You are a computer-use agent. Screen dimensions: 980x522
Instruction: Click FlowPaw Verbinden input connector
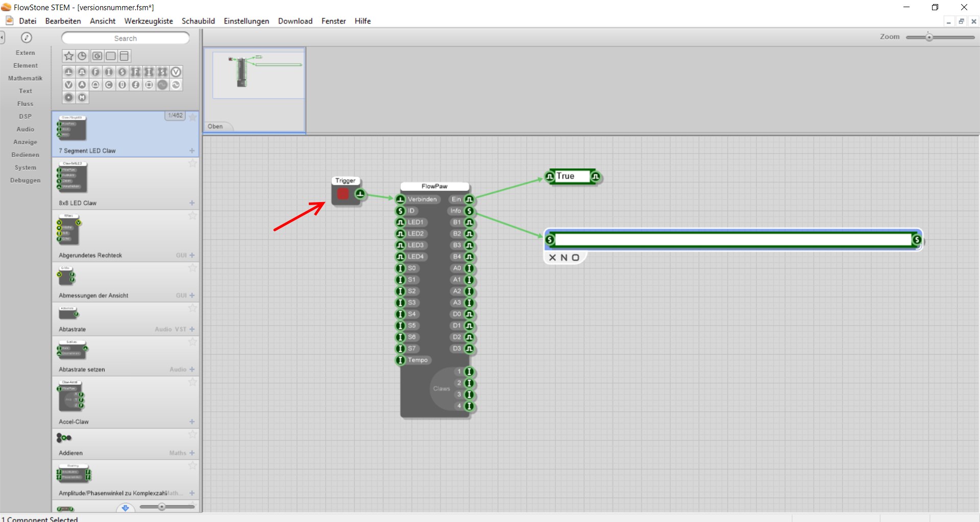401,200
